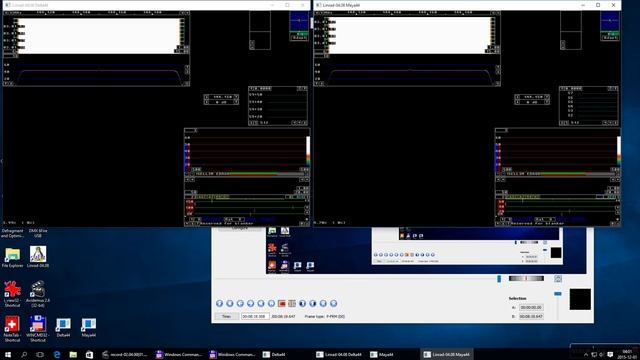Click the black preview thumbnail in Avidemux
Screen dimensions: 640x360
(x=580, y=299)
